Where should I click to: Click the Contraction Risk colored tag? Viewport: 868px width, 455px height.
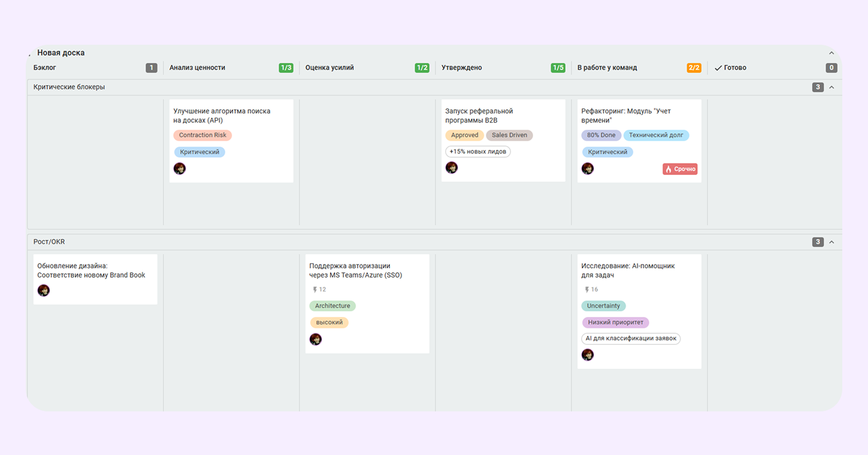[202, 135]
